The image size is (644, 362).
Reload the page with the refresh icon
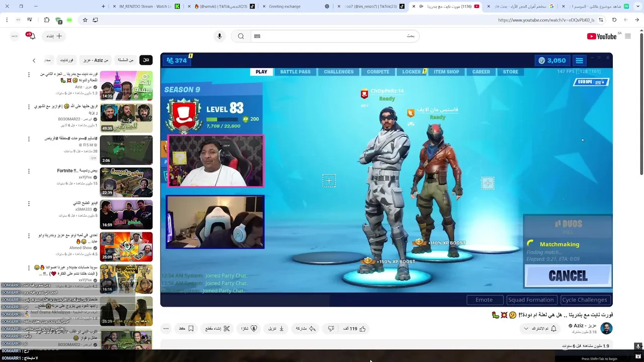614,20
